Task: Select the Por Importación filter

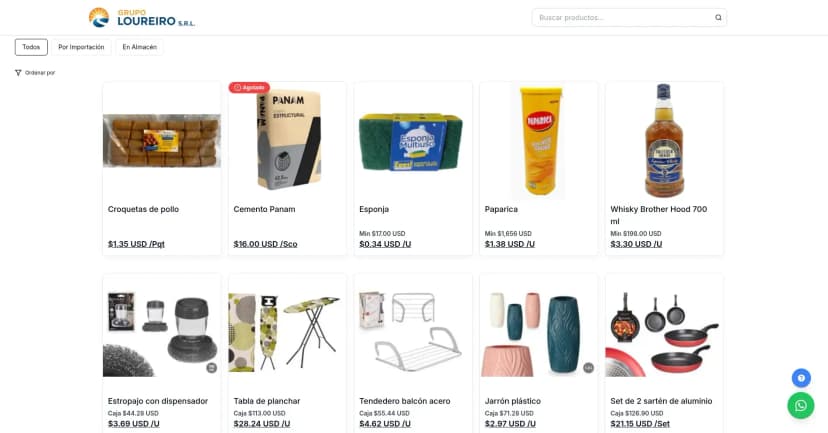Action: click(x=81, y=47)
